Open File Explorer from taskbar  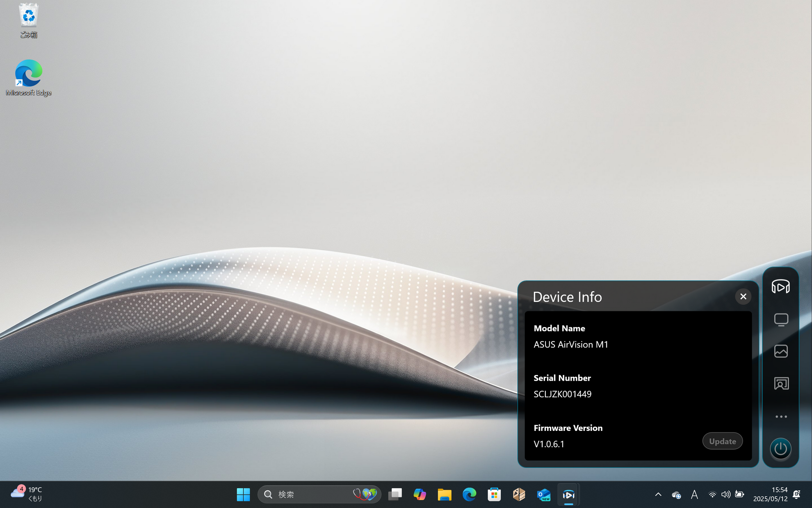444,494
